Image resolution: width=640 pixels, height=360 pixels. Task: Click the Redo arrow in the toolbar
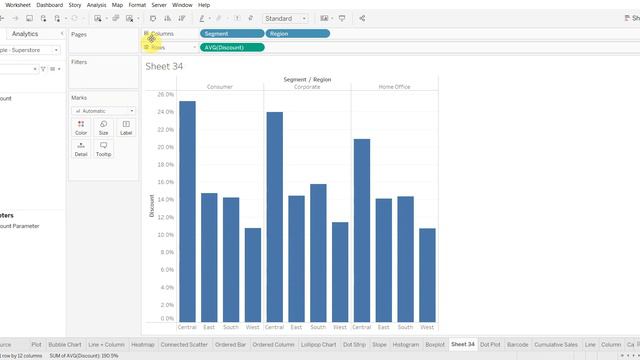15,18
